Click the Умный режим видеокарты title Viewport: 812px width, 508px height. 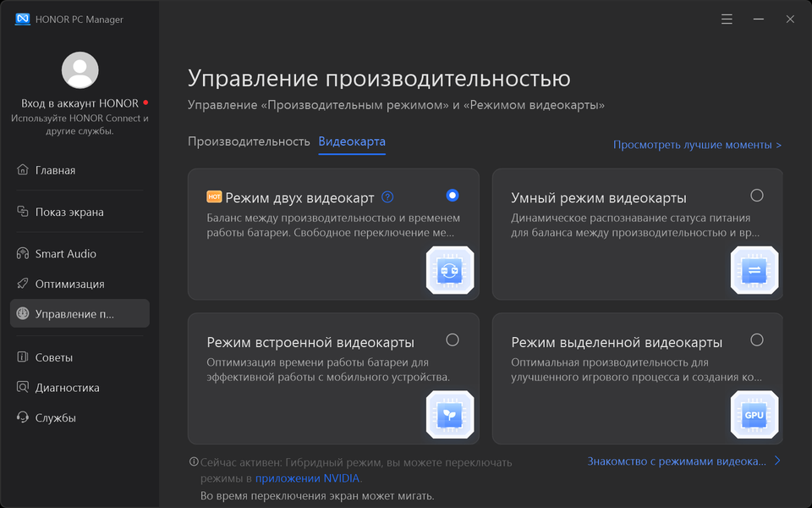pyautogui.click(x=599, y=197)
